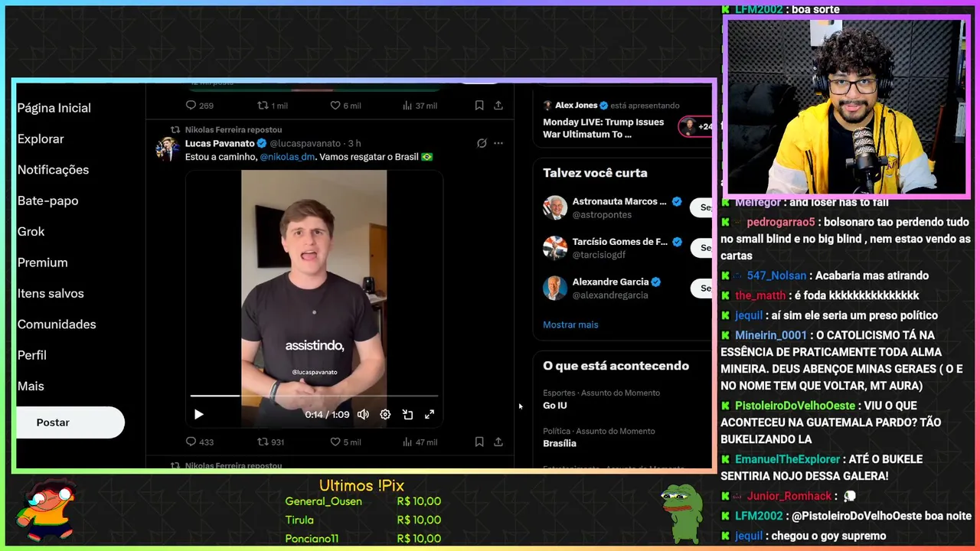Enter fullscreen on the video

(430, 414)
